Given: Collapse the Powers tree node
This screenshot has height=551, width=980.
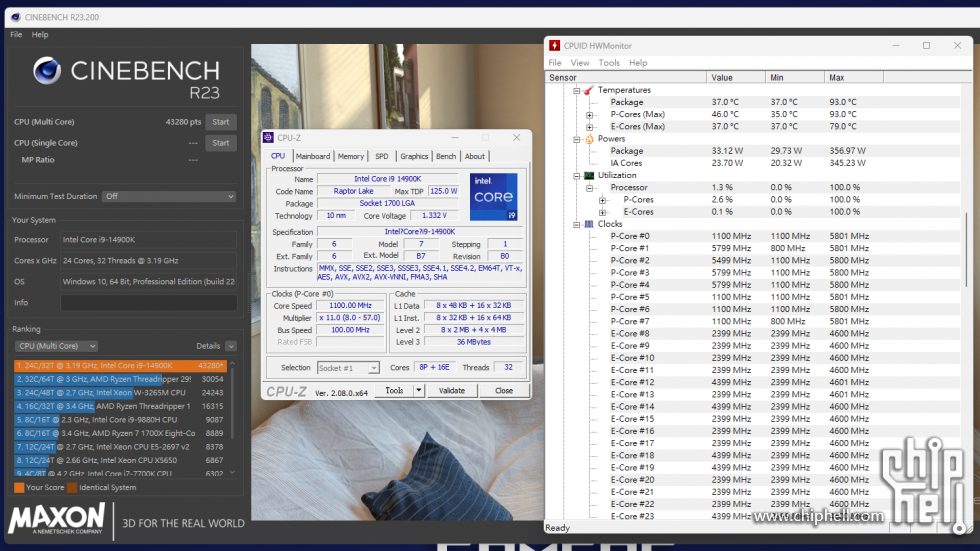Looking at the screenshot, I should 577,139.
